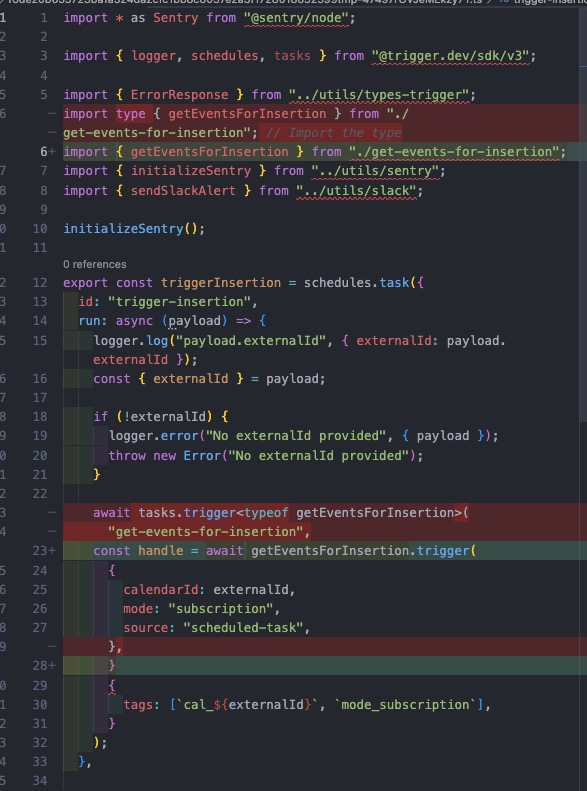Click the triggerInsertion constant name

tap(221, 282)
